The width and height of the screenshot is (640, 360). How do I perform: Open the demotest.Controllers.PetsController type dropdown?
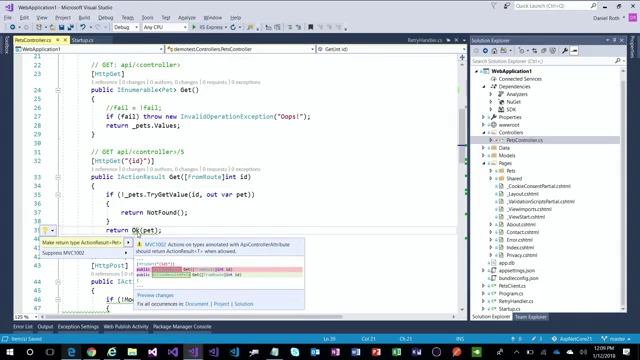(241, 49)
